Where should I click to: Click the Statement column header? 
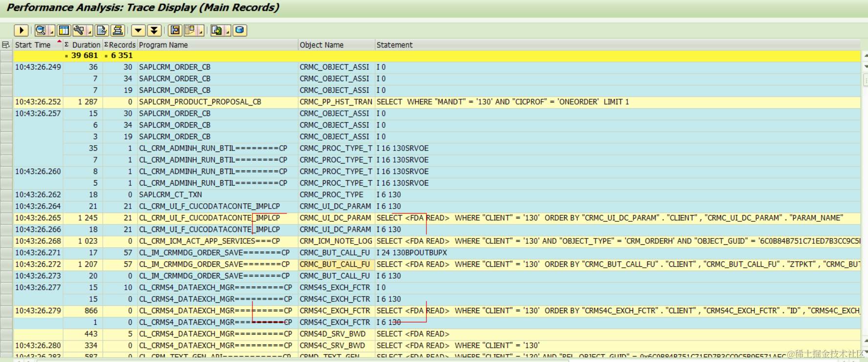click(617, 45)
